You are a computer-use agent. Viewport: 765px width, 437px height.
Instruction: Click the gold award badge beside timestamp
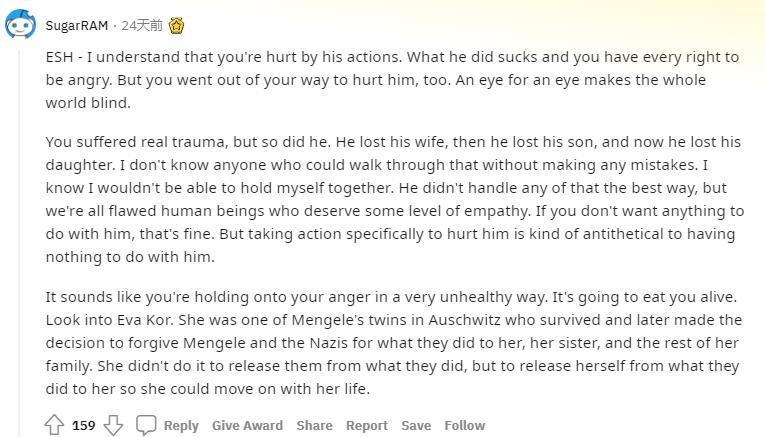(x=176, y=25)
